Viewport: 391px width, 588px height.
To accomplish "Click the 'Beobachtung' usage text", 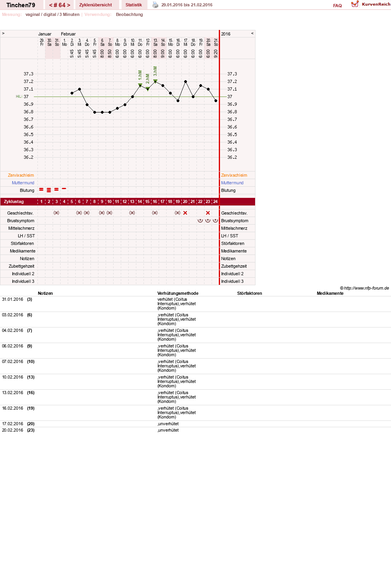I will click(129, 14).
